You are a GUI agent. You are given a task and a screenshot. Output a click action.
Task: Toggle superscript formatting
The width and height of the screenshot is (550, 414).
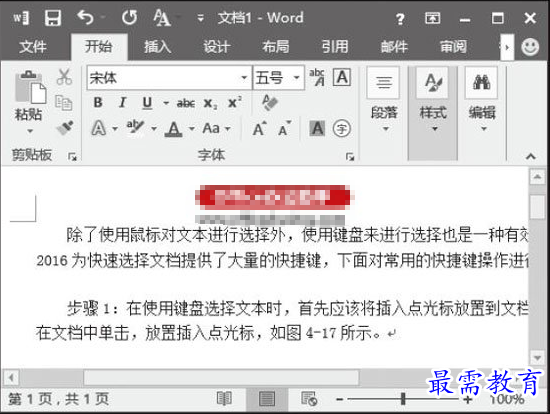click(234, 102)
